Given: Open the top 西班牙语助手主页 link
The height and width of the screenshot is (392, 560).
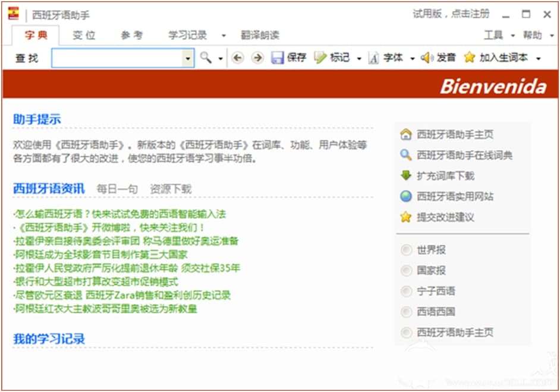Looking at the screenshot, I should (x=455, y=134).
